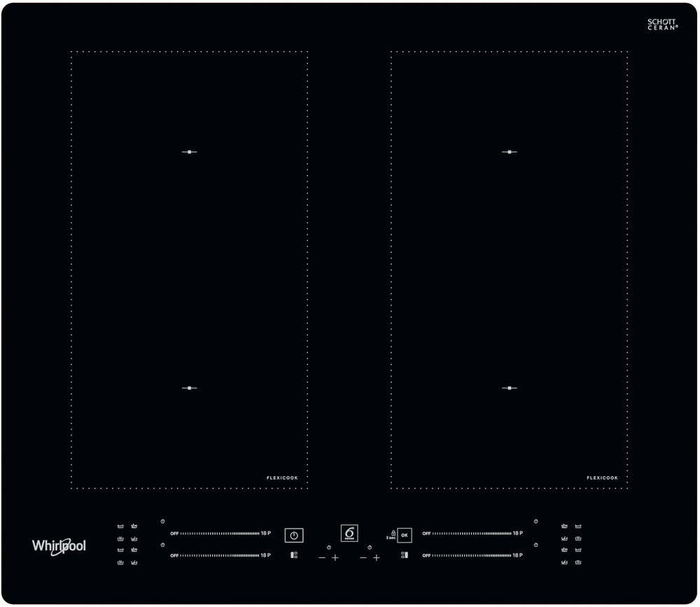Tap the upper-left timer clock icon

[161, 521]
